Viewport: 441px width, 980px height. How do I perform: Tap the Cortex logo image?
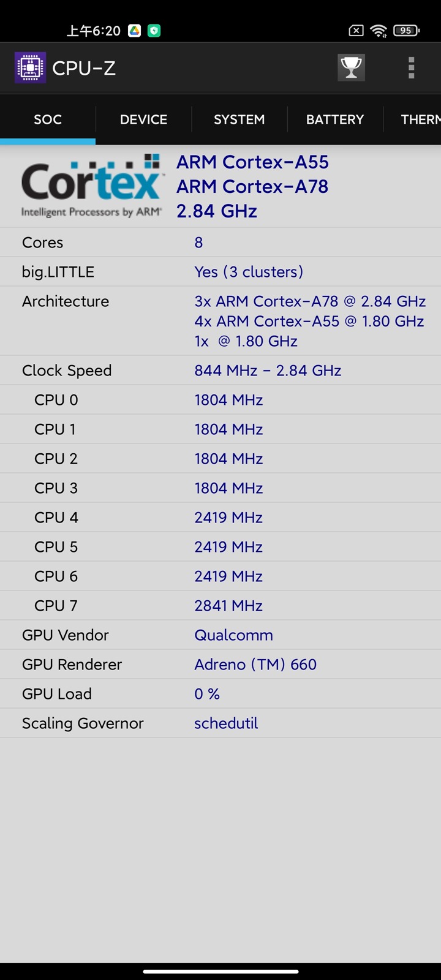point(91,186)
